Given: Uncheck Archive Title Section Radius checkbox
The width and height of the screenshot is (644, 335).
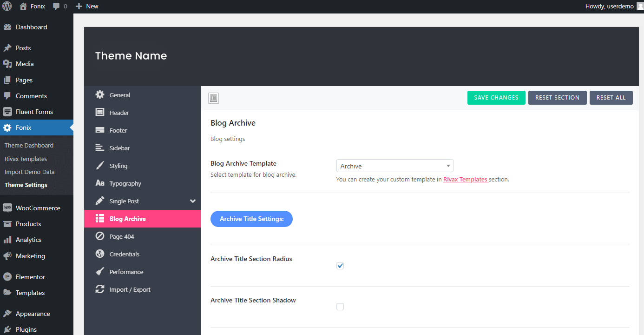Looking at the screenshot, I should pos(340,266).
